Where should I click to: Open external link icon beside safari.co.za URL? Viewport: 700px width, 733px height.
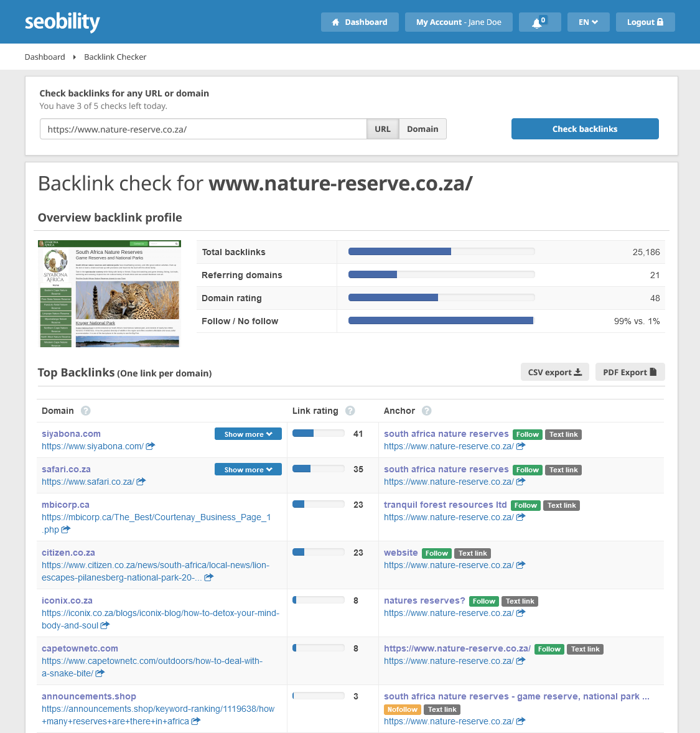coord(141,482)
